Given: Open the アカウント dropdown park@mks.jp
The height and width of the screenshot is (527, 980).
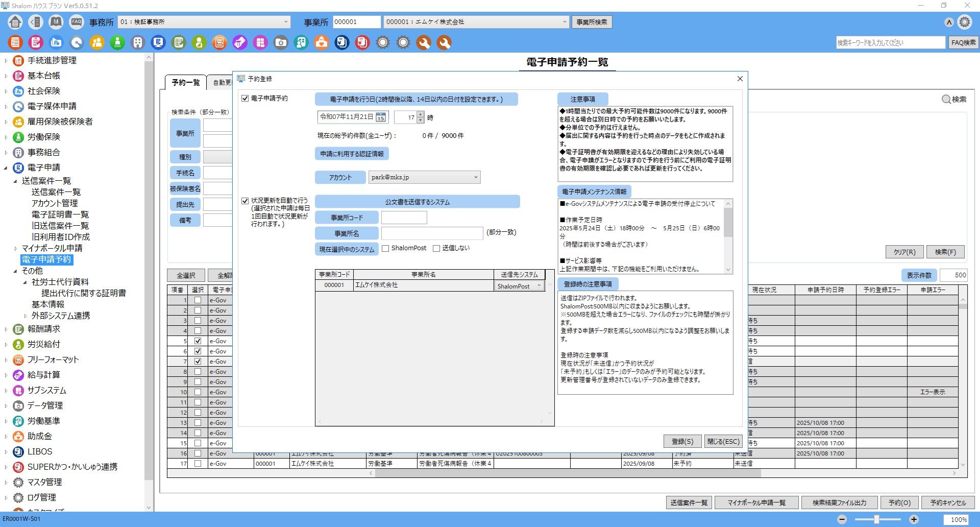Looking at the screenshot, I should (424, 177).
